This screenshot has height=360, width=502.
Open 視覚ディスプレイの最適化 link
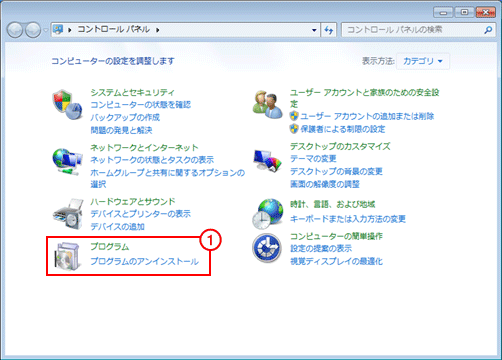pyautogui.click(x=336, y=261)
